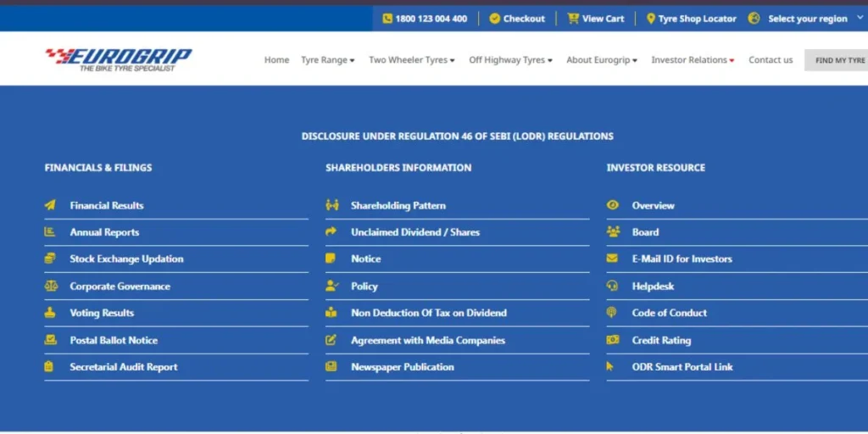
Task: Open the Financial Results link
Action: pyautogui.click(x=106, y=205)
